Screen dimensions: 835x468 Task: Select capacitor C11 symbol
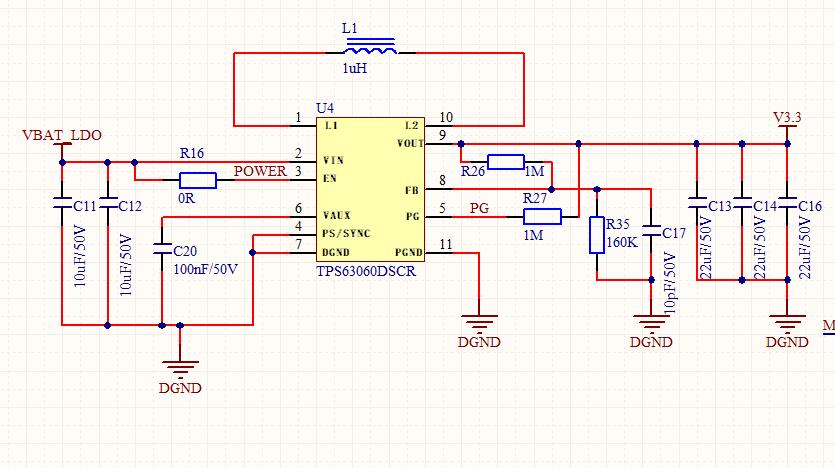pos(62,203)
